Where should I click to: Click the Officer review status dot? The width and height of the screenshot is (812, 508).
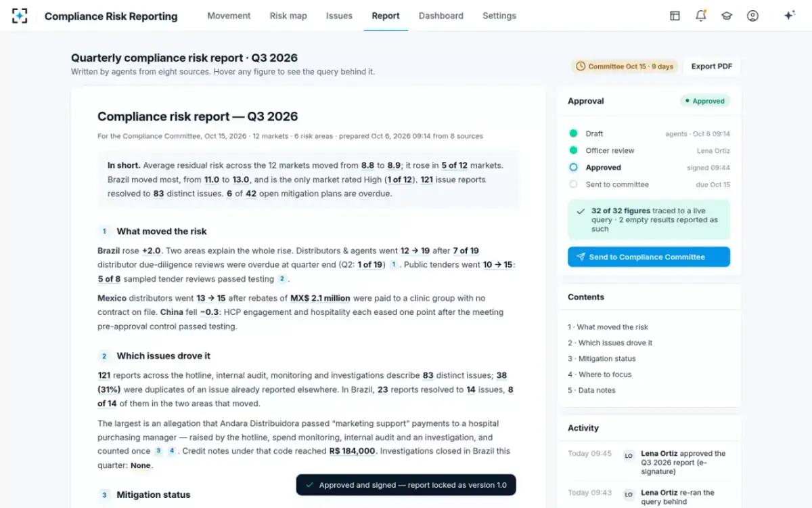pos(573,150)
